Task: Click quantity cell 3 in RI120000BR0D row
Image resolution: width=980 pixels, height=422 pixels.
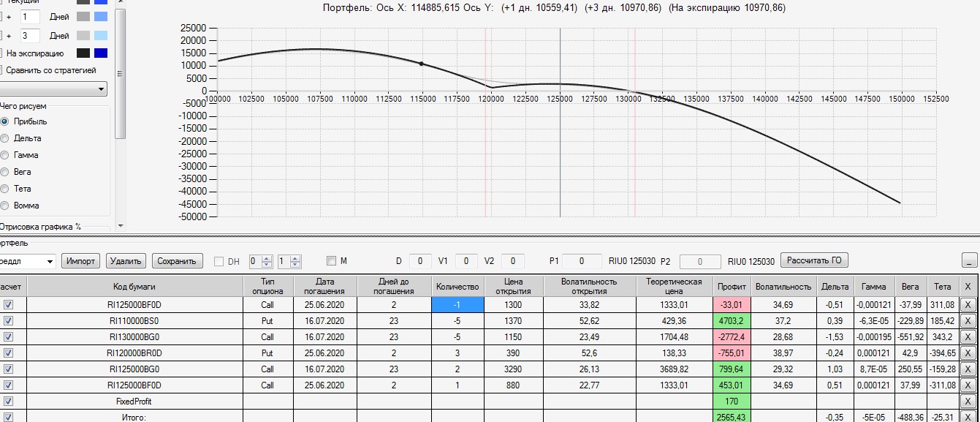Action: tap(457, 353)
